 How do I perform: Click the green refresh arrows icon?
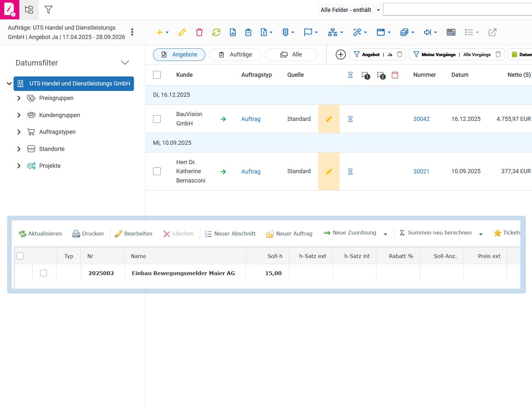tap(216, 32)
